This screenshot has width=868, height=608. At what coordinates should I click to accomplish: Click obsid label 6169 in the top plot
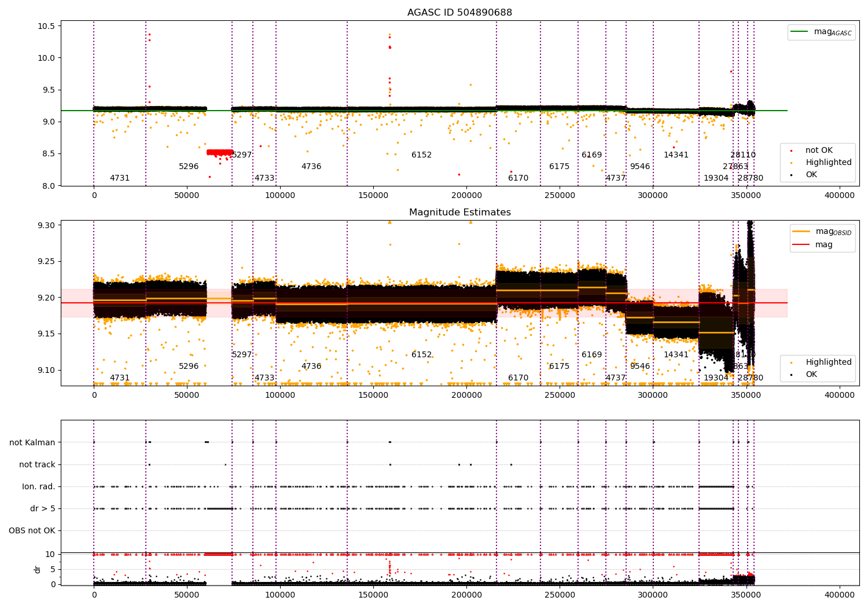[x=592, y=155]
